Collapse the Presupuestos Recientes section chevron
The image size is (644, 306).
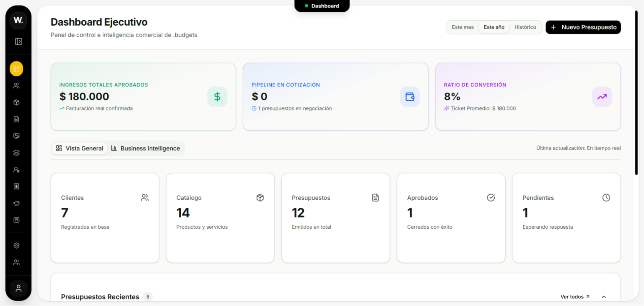click(604, 297)
